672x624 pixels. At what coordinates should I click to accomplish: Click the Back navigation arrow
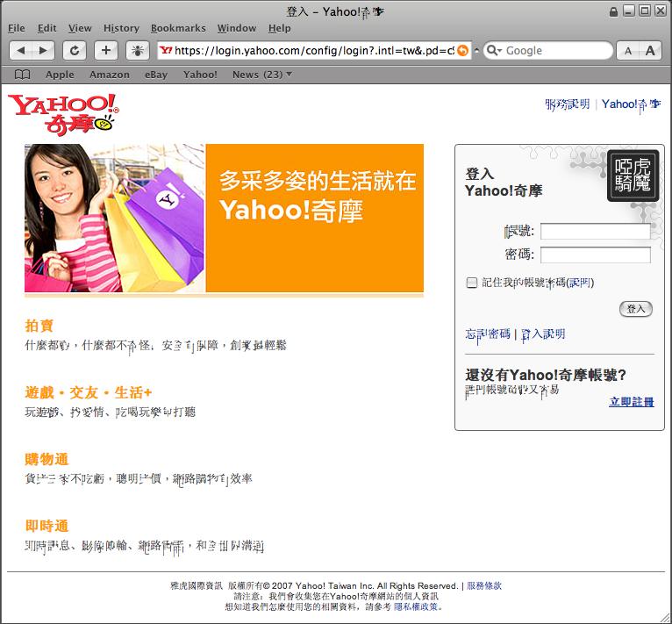(22, 51)
